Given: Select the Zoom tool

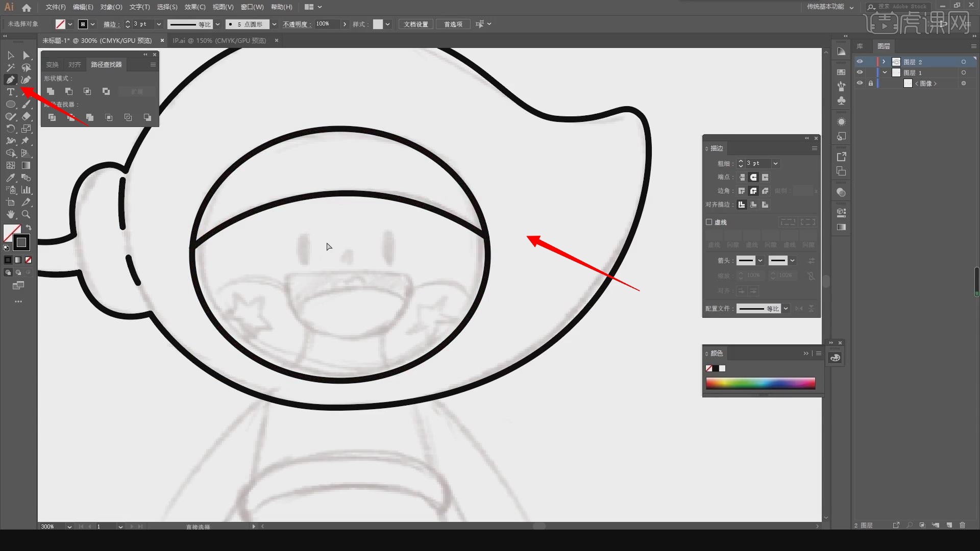Looking at the screenshot, I should (x=27, y=214).
